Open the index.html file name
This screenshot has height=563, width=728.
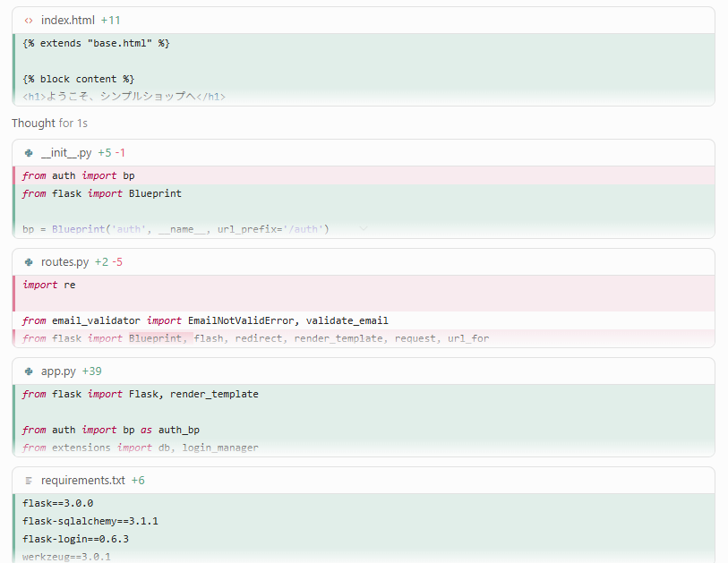[x=68, y=21]
